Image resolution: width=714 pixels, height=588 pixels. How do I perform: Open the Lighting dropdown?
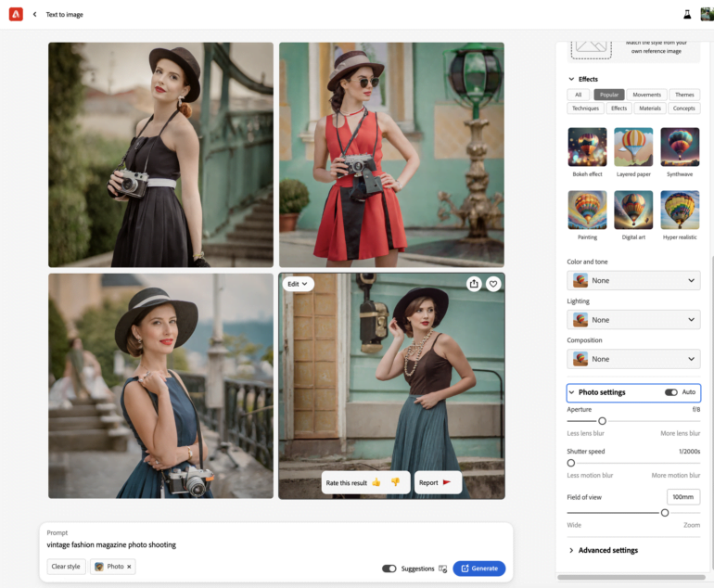coord(633,320)
